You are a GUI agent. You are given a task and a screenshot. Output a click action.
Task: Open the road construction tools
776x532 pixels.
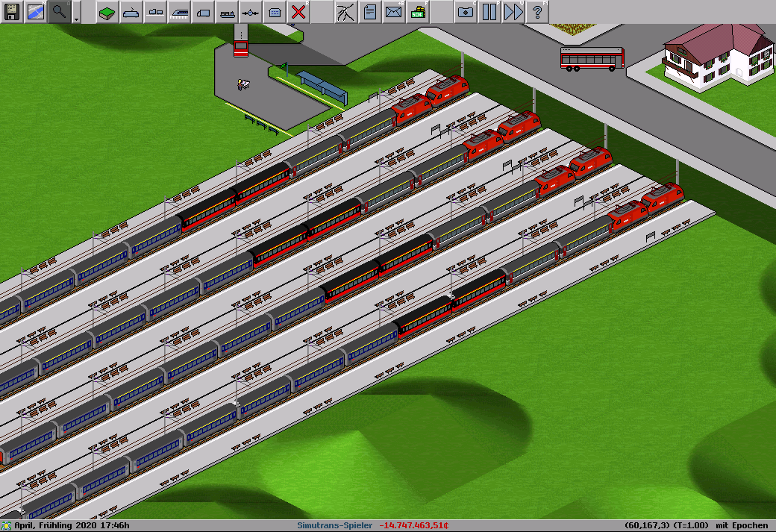tap(203, 12)
